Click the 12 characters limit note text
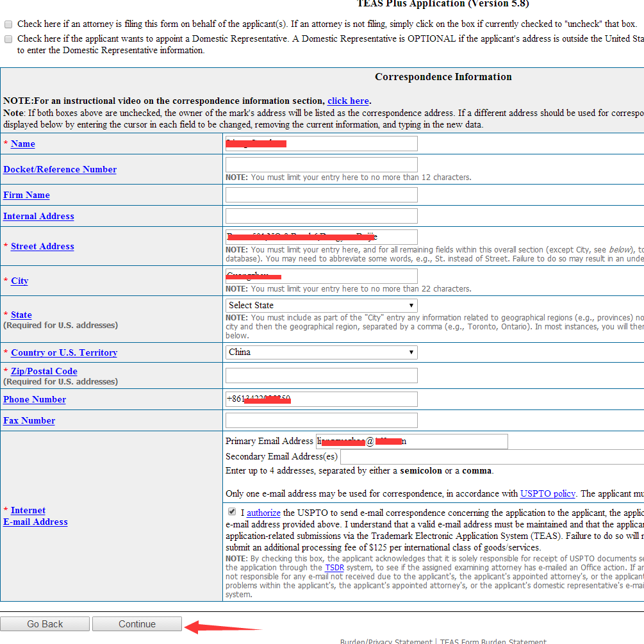644x644 pixels. [x=349, y=178]
